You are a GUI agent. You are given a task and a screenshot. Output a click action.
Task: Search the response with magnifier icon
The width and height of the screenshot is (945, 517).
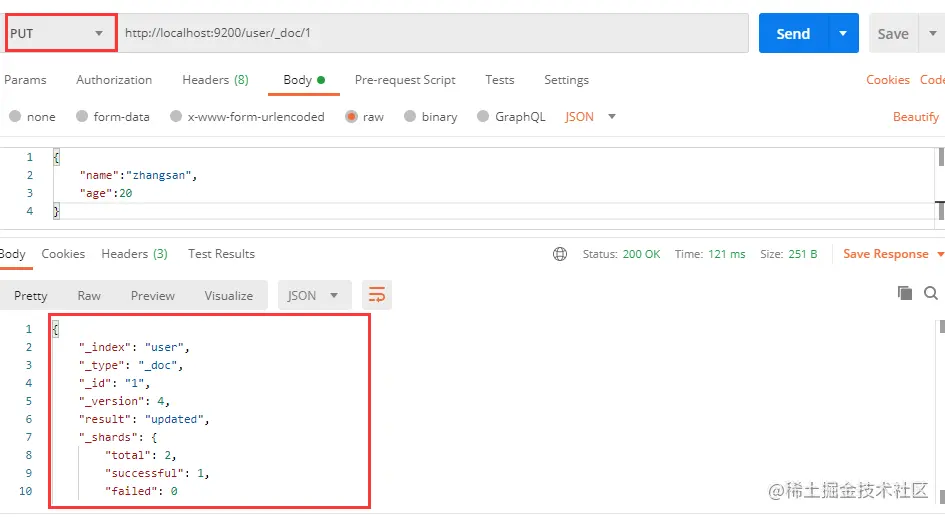pyautogui.click(x=931, y=293)
